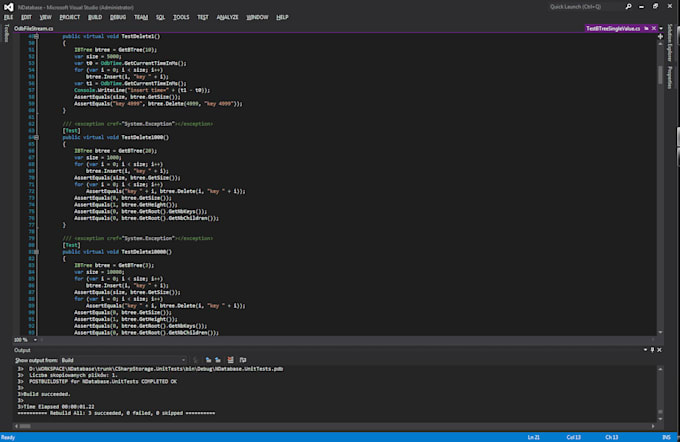680x442 pixels.
Task: Click in the Quick Launch search field
Action: (x=585, y=7)
